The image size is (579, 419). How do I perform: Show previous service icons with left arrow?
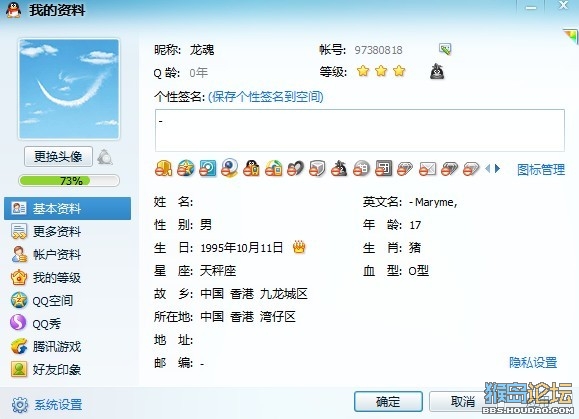(488, 169)
